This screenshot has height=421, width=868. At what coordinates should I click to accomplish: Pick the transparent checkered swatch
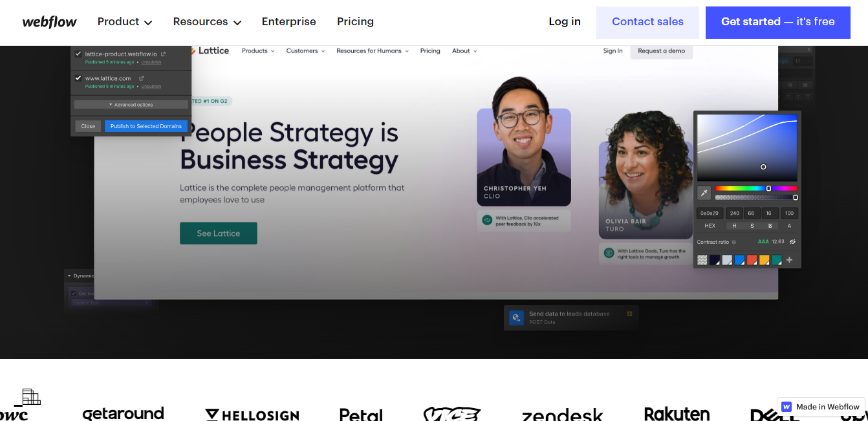click(702, 260)
